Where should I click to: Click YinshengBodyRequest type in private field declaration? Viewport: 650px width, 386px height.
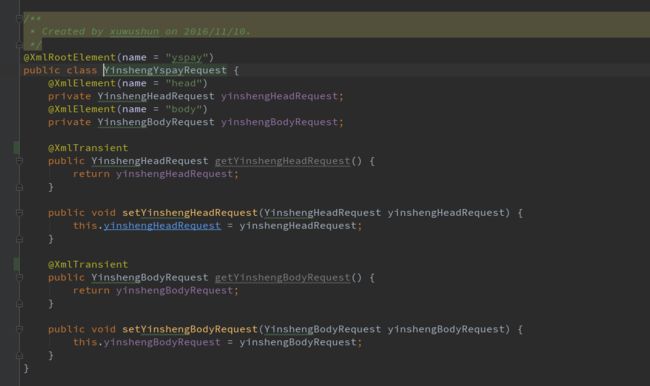(156, 122)
